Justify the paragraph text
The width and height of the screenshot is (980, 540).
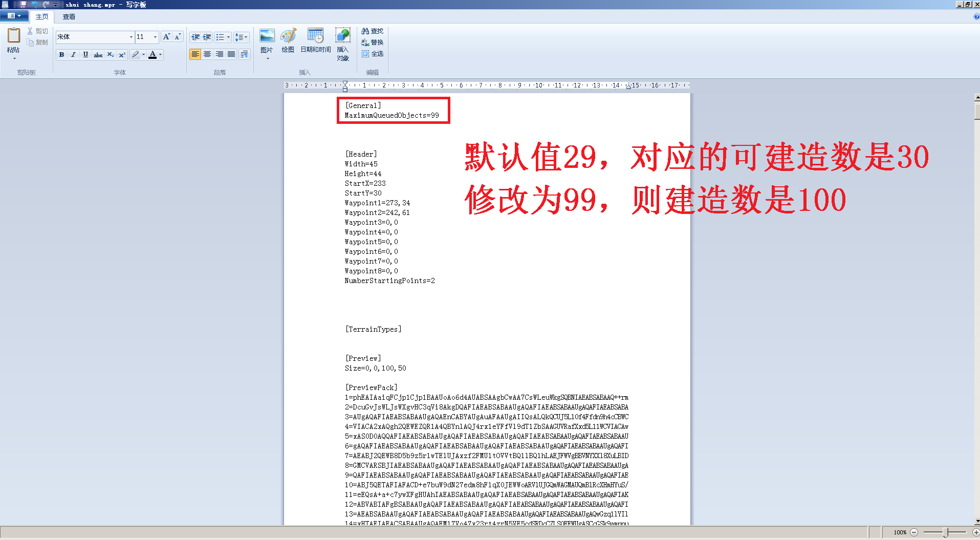(x=231, y=54)
